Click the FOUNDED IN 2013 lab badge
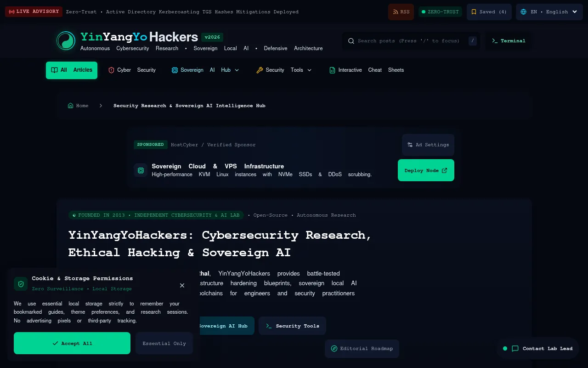Image resolution: width=588 pixels, height=368 pixels. click(x=156, y=215)
